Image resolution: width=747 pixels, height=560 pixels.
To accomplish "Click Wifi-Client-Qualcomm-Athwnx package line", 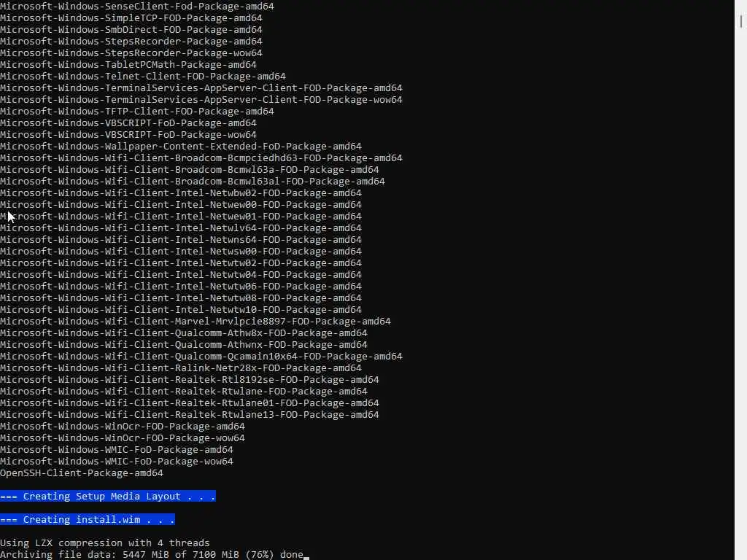I will (x=183, y=345).
